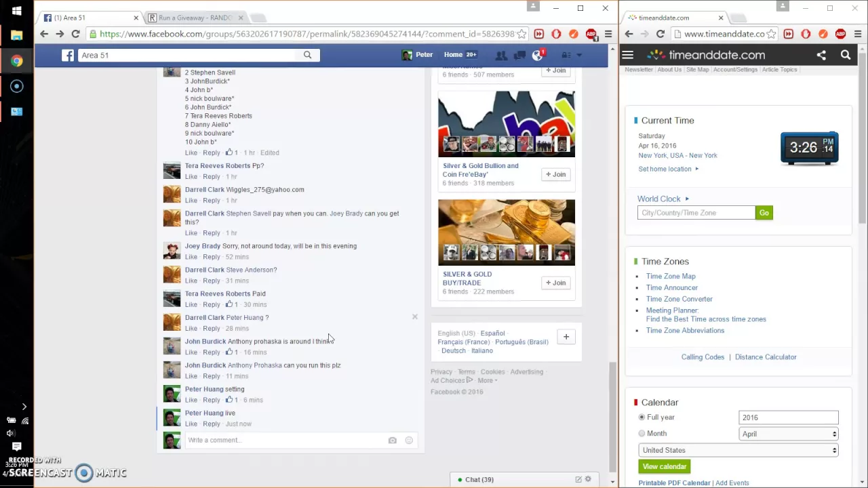Bookmark the Facebook page with star icon
The width and height of the screenshot is (868, 488).
tap(521, 34)
